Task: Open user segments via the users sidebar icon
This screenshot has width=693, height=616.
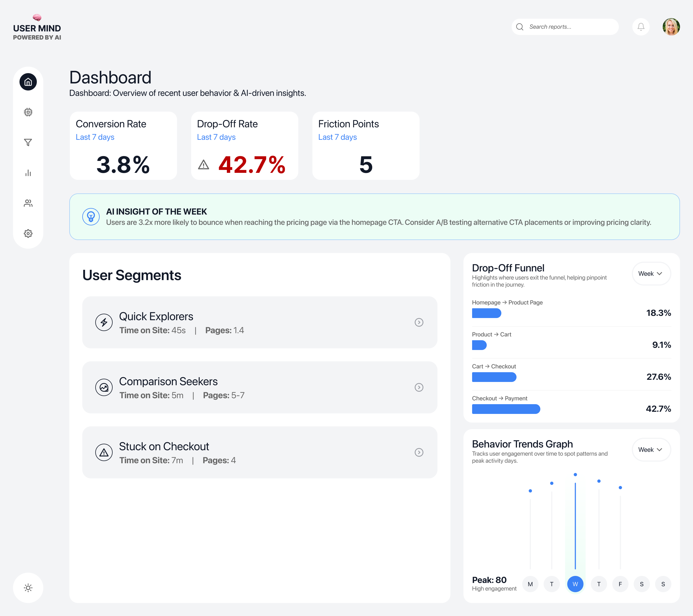Action: coord(28,203)
